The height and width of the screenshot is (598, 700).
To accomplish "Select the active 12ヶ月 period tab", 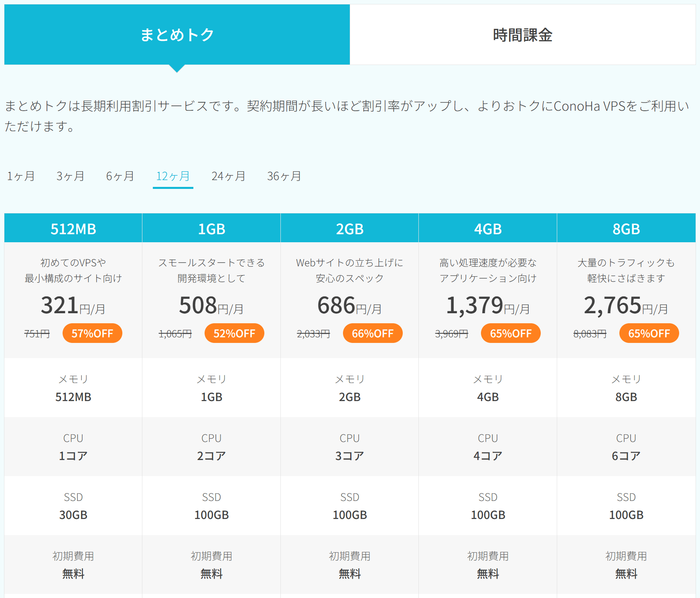I will point(173,176).
